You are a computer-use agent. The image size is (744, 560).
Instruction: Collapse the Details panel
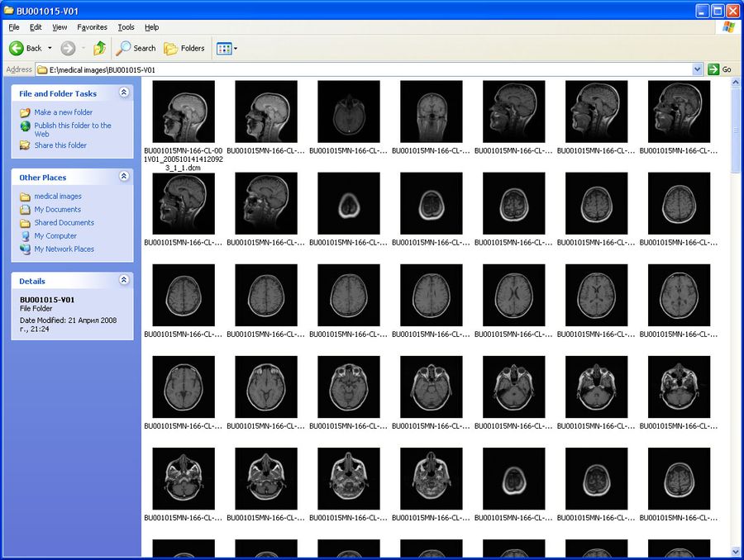coord(124,281)
